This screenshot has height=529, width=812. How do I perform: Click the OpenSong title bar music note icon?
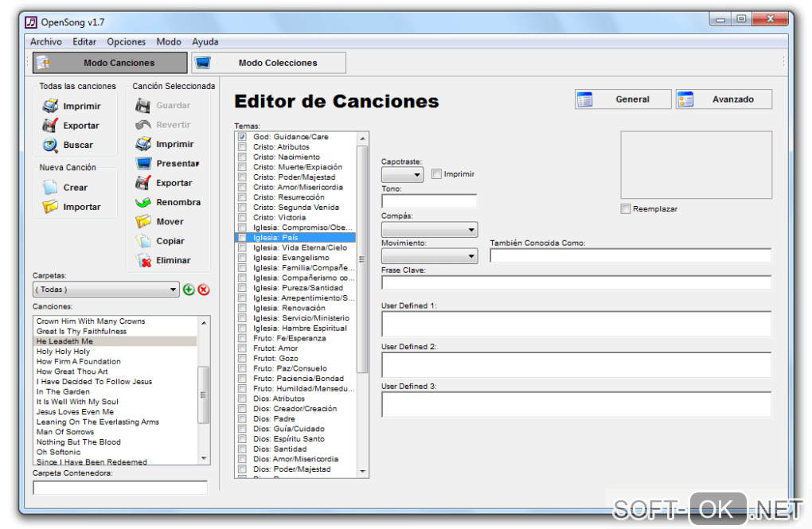tap(31, 22)
